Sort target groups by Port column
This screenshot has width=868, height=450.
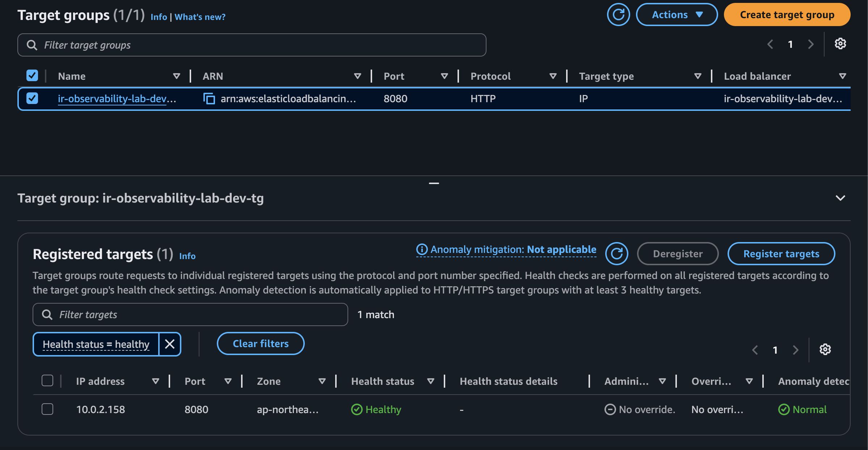tap(444, 76)
